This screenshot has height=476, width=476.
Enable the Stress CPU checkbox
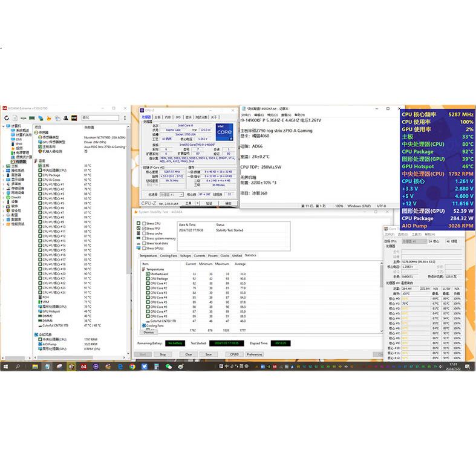144,223
